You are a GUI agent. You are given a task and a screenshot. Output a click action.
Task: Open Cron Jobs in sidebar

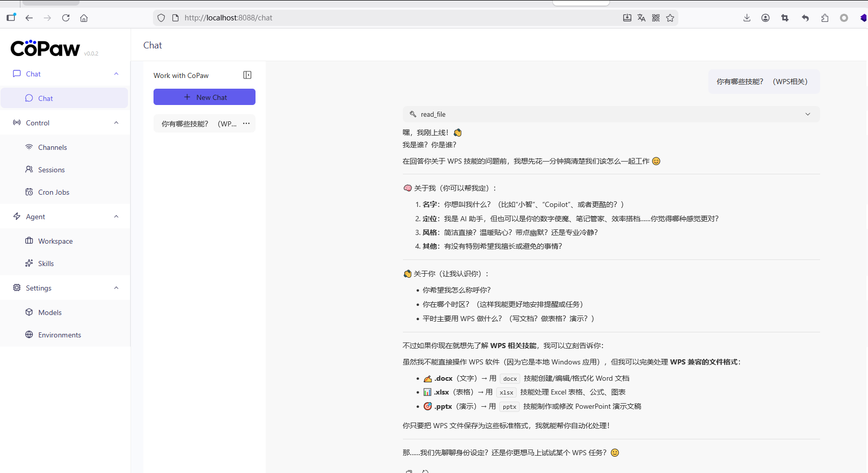click(x=54, y=192)
